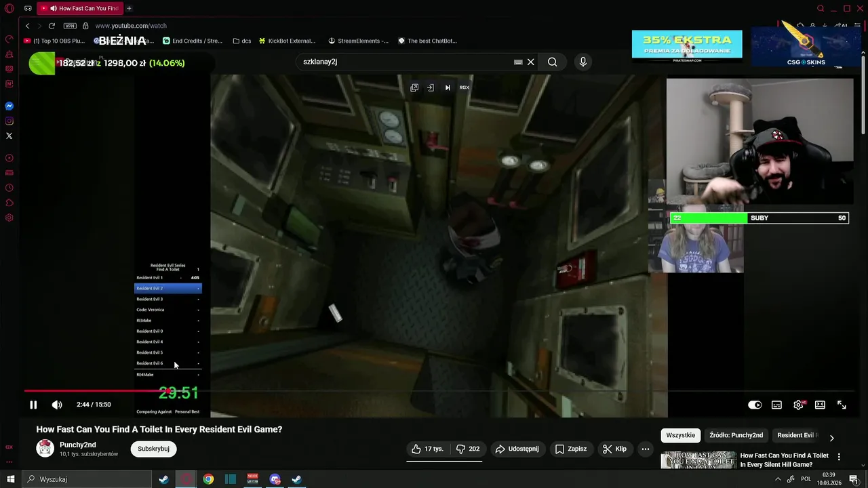This screenshot has height=488, width=868.
Task: Like the video (17 tys.)
Action: pyautogui.click(x=427, y=449)
